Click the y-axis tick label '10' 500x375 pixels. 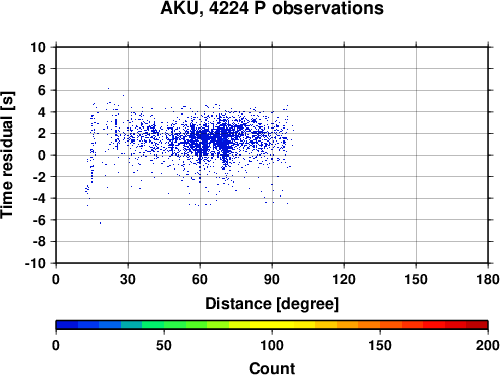click(x=38, y=47)
